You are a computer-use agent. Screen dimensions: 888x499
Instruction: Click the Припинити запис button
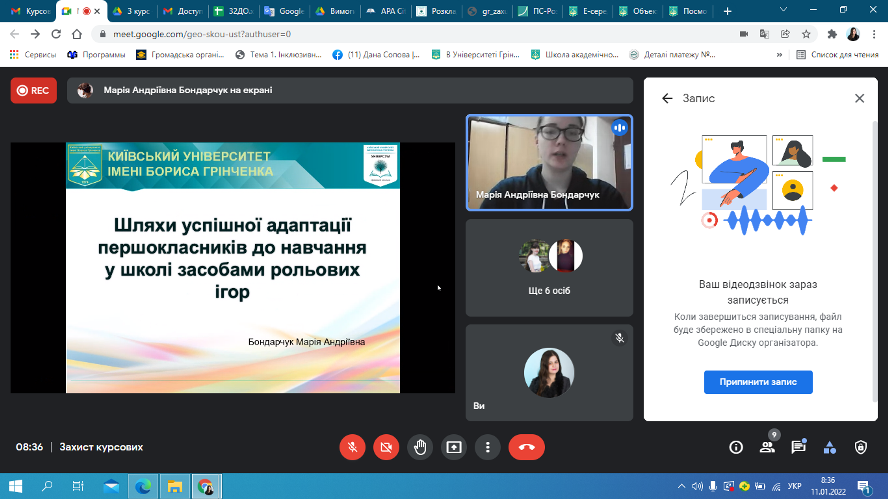(758, 382)
